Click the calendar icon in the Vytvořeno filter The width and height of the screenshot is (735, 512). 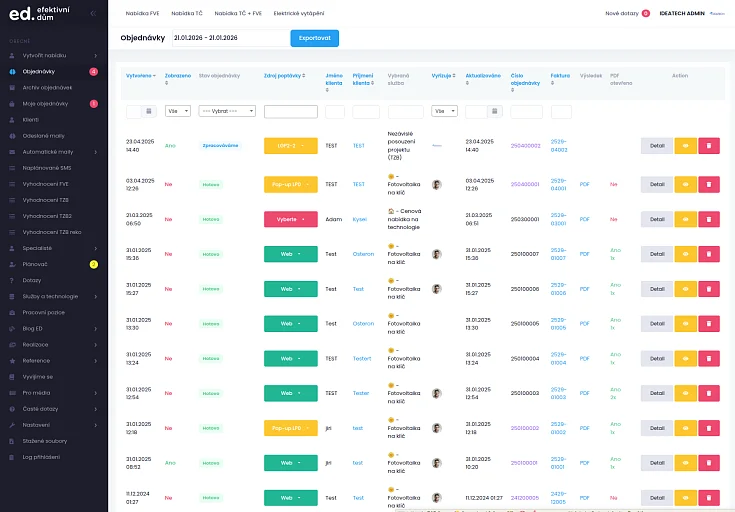click(148, 111)
